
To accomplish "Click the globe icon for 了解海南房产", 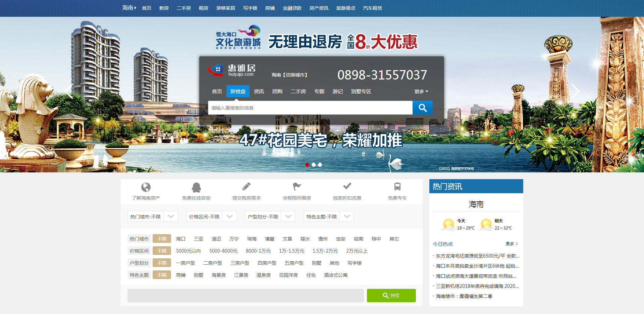I will [146, 187].
